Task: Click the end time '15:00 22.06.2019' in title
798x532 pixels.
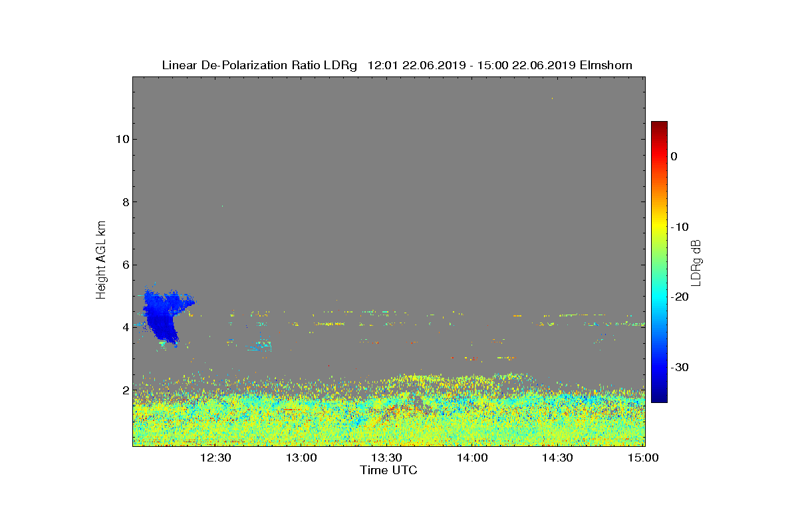Action: pyautogui.click(x=526, y=65)
